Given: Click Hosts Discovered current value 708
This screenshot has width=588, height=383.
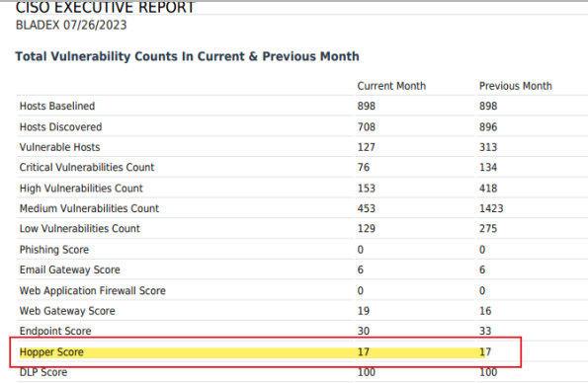Looking at the screenshot, I should pos(367,127).
